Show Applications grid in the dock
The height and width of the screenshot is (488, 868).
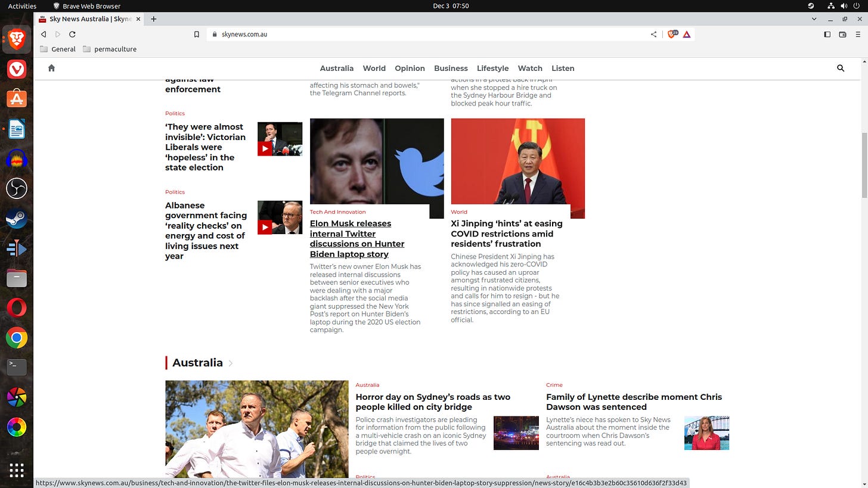coord(17,470)
